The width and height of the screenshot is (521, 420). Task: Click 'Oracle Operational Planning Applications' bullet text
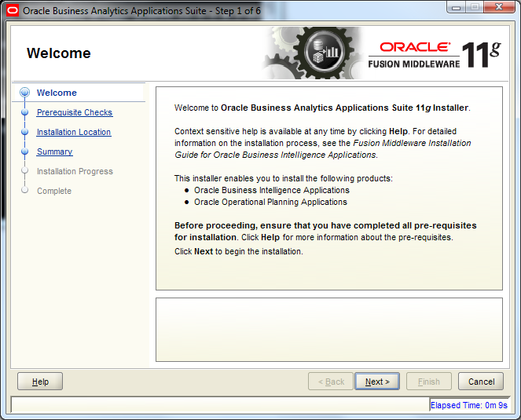(270, 203)
